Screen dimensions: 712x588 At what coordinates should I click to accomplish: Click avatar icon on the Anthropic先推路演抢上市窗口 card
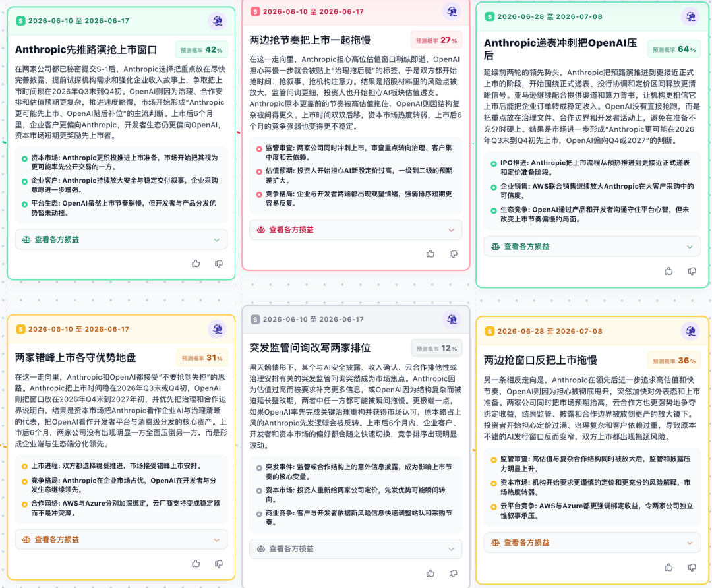pos(218,21)
